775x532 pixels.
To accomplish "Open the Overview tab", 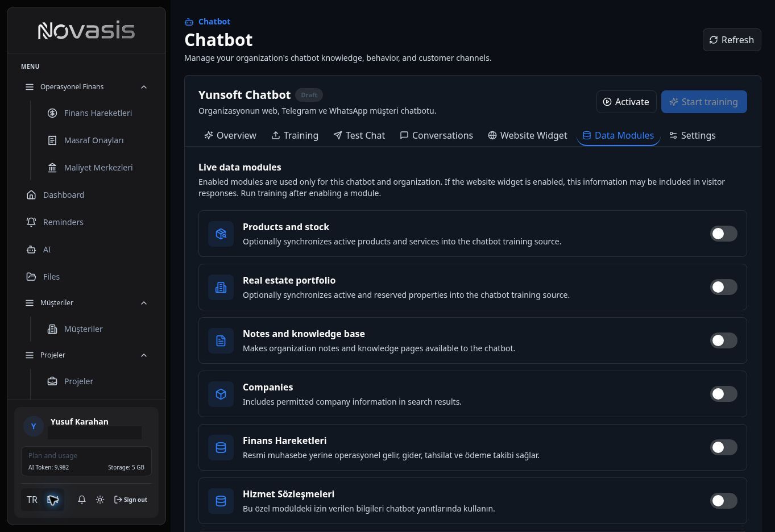I will [230, 135].
